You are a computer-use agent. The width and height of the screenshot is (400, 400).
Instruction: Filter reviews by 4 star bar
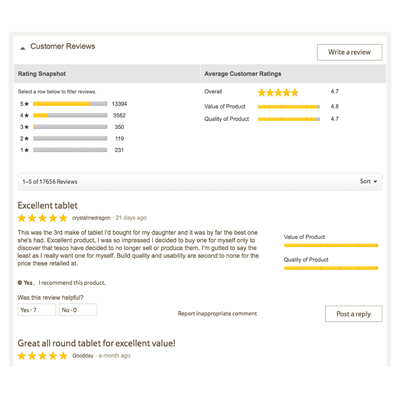[x=70, y=115]
